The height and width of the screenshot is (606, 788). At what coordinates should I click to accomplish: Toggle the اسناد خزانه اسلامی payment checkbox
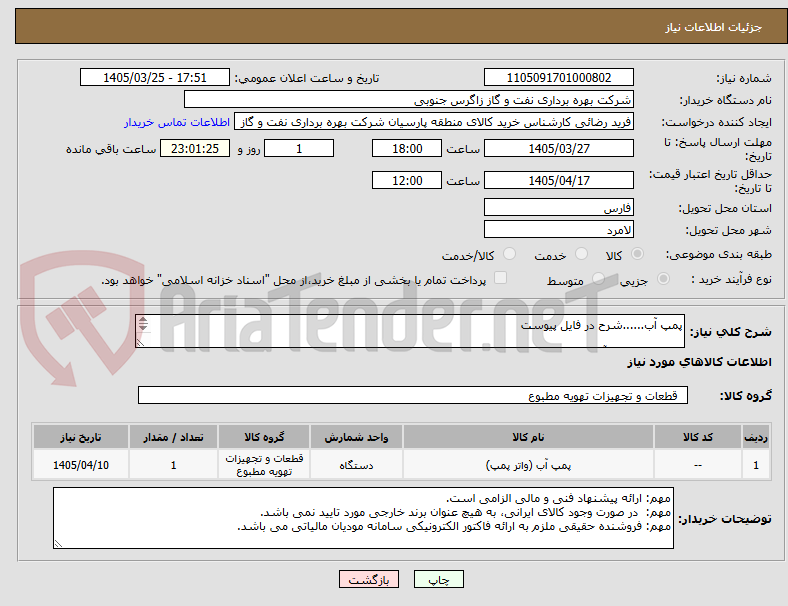point(501,278)
